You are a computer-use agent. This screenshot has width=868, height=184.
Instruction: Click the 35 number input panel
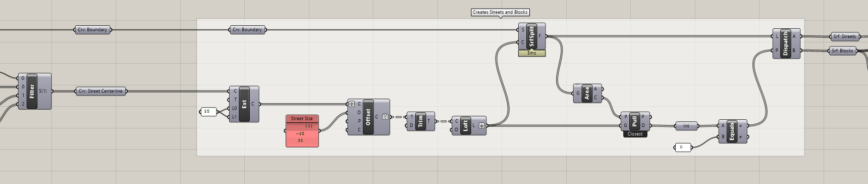(x=208, y=112)
